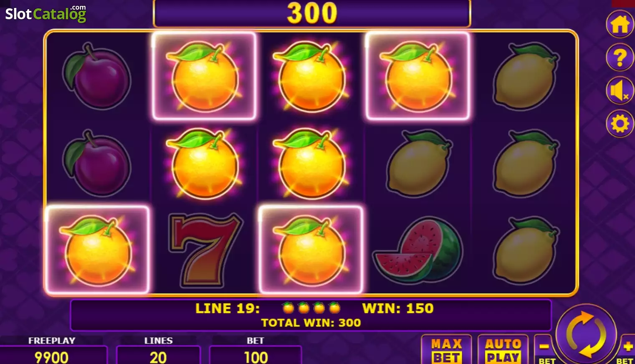Open the help question mark icon
Image resolution: width=635 pixels, height=364 pixels.
point(620,57)
